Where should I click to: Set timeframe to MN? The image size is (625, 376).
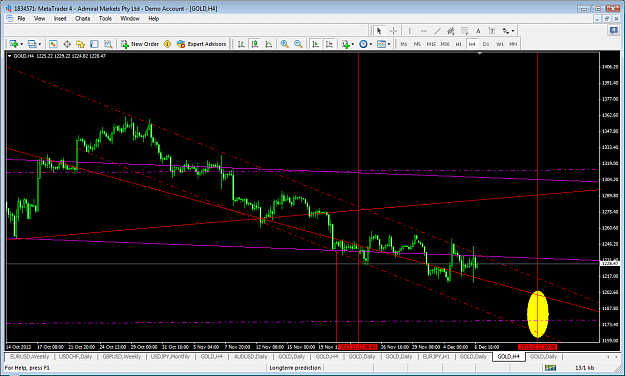[513, 44]
